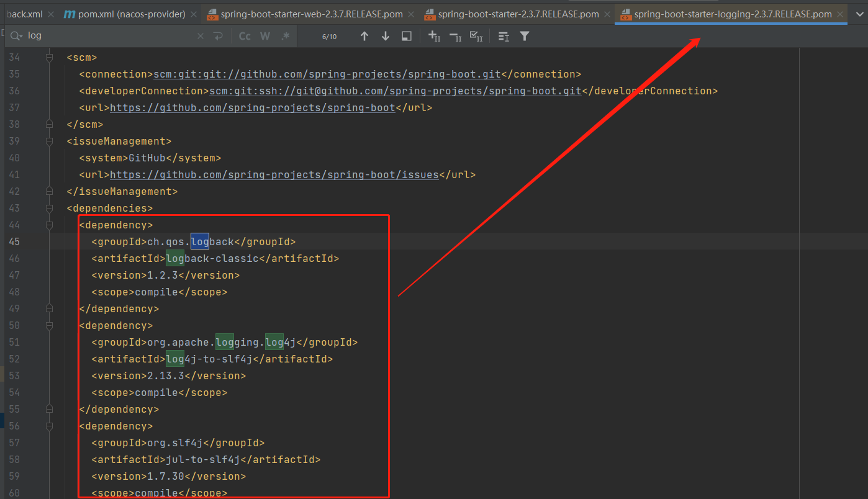Select all search occurrences
This screenshot has width=868, height=499.
476,37
